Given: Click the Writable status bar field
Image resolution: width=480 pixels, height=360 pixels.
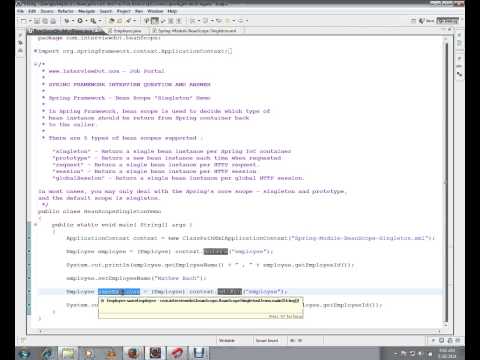Looking at the screenshot, I should pyautogui.click(x=227, y=340).
